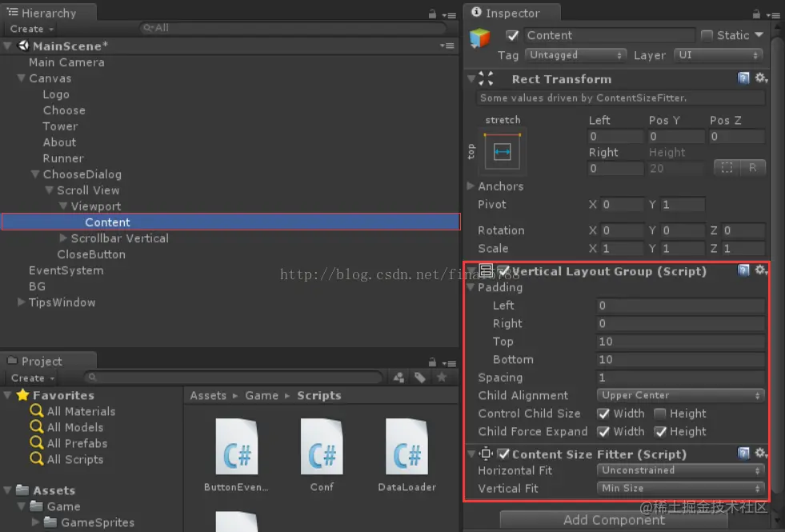Viewport: 785px width, 532px height.
Task: Click search by label tag icon
Action: [420, 378]
